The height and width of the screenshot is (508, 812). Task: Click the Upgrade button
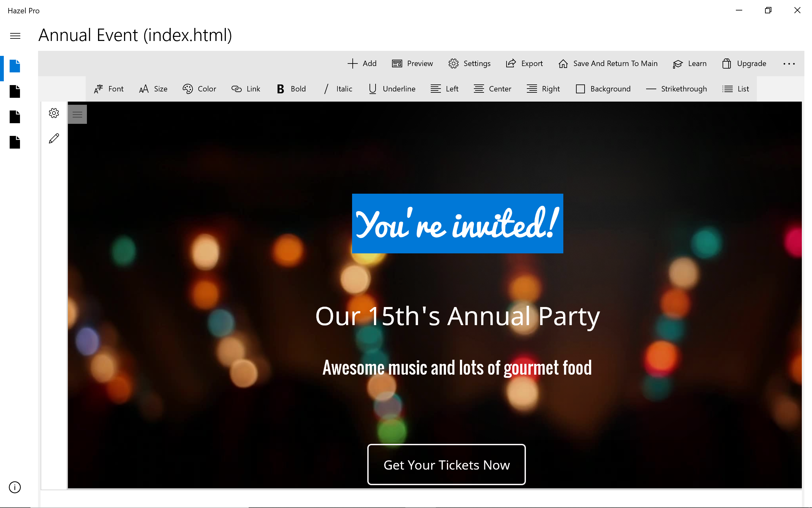tap(744, 63)
